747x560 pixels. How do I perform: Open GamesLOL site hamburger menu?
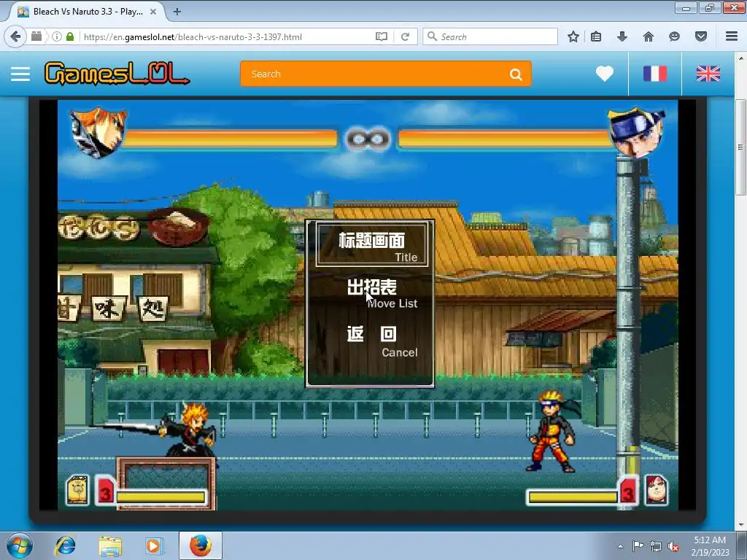[20, 74]
